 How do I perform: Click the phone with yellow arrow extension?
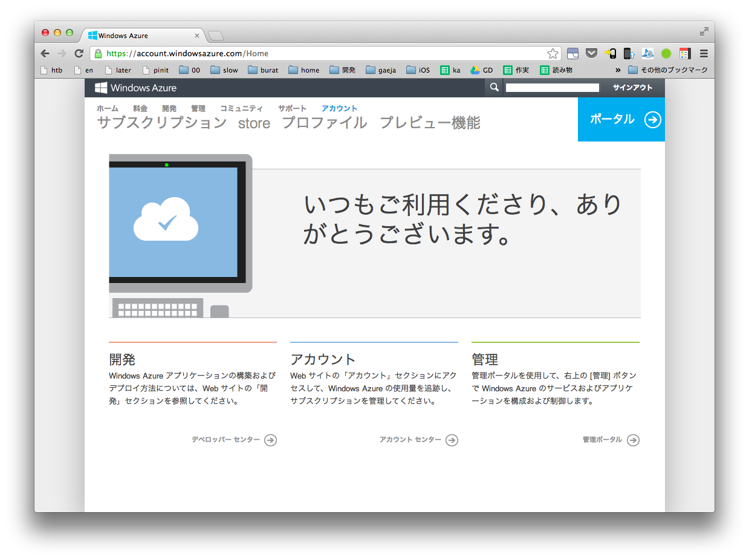pyautogui.click(x=611, y=53)
